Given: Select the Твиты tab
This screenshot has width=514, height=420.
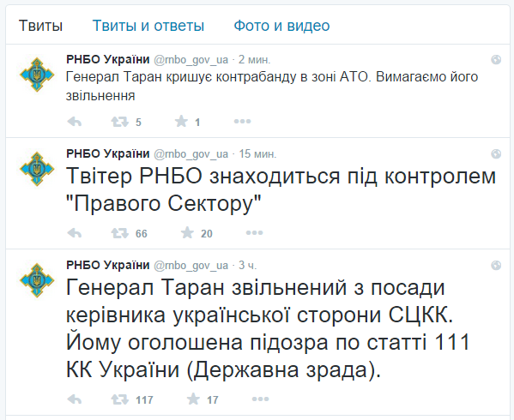Looking at the screenshot, I should point(40,26).
